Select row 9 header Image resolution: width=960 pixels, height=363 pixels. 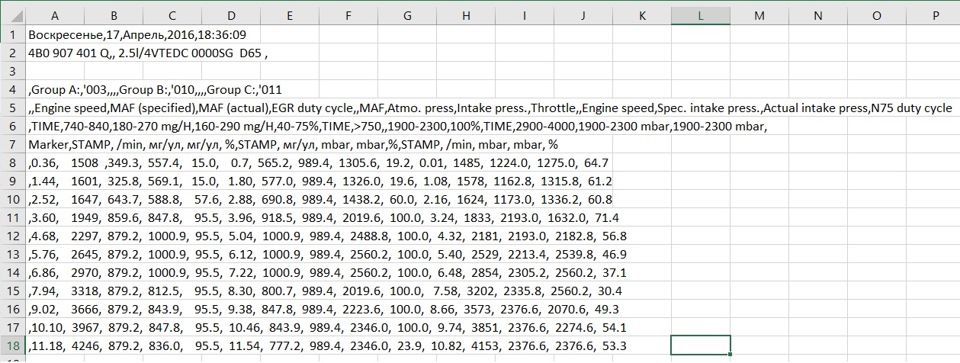[x=12, y=181]
